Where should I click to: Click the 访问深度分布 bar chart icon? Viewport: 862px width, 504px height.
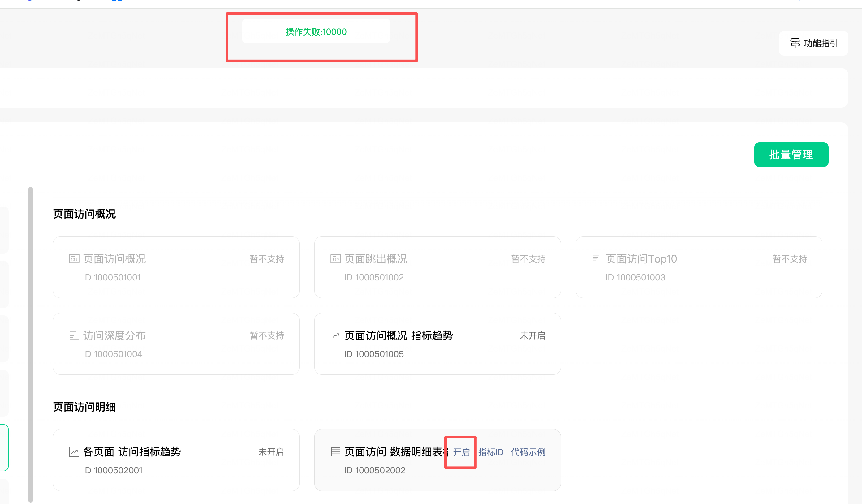click(x=74, y=335)
